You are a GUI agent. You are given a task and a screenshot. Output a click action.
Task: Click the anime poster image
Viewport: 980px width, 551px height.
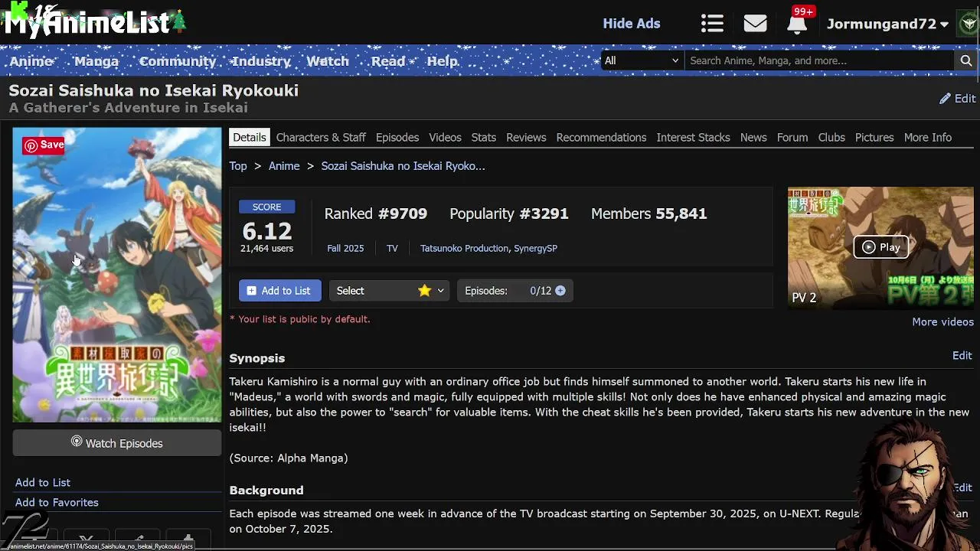pyautogui.click(x=117, y=275)
